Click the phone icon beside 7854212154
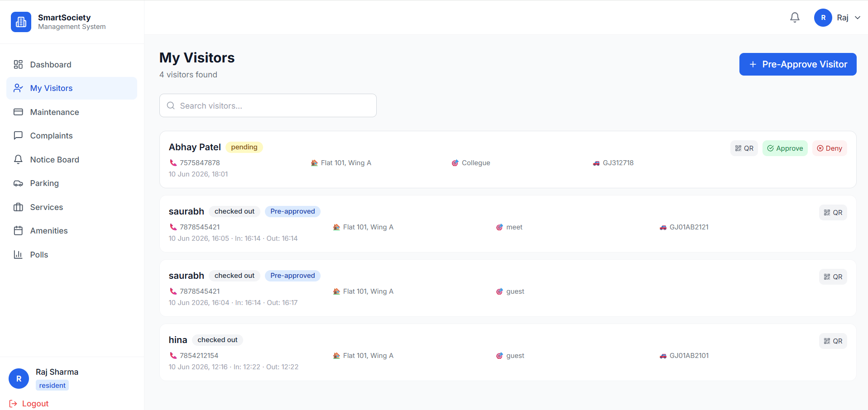 (173, 356)
